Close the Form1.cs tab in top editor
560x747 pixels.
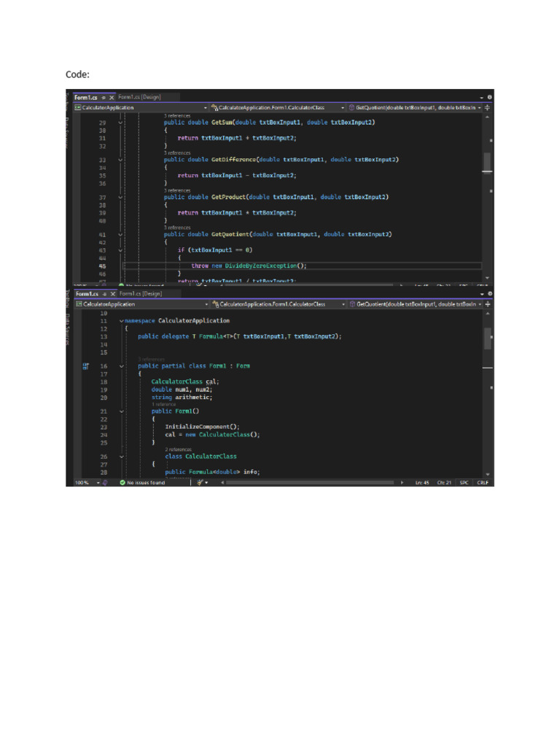(112, 97)
